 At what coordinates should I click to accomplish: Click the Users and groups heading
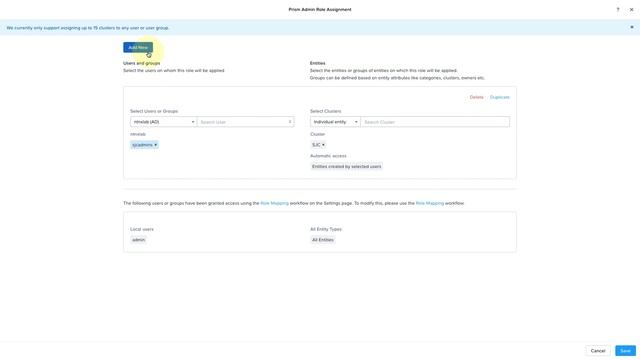pos(142,63)
